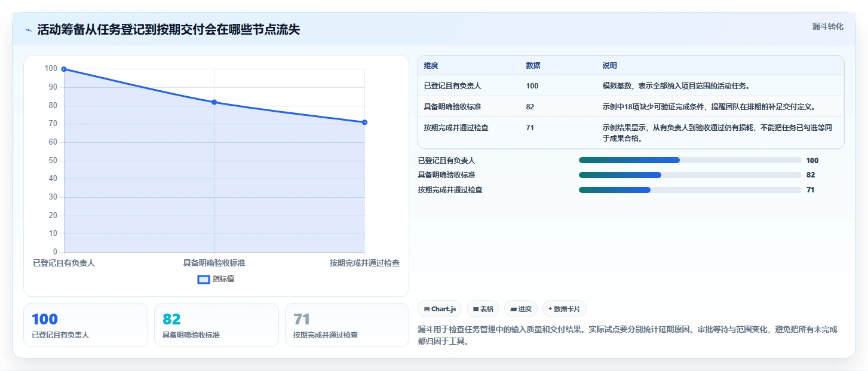Click progress label 具备明确验收标准

[446, 175]
